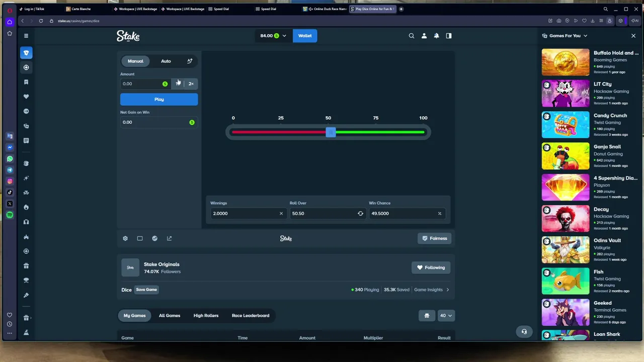
Task: Open the Stake hamburger menu
Action: pyautogui.click(x=26, y=36)
